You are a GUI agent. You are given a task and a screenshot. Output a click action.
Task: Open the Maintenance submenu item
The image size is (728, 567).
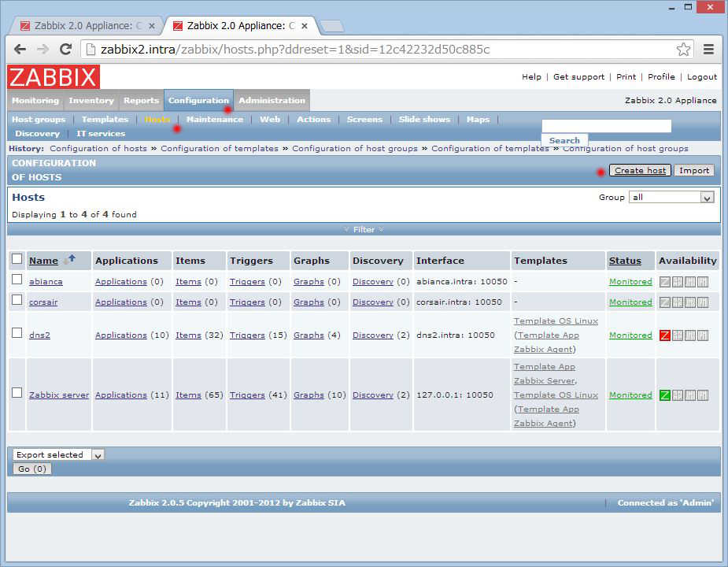(x=215, y=120)
